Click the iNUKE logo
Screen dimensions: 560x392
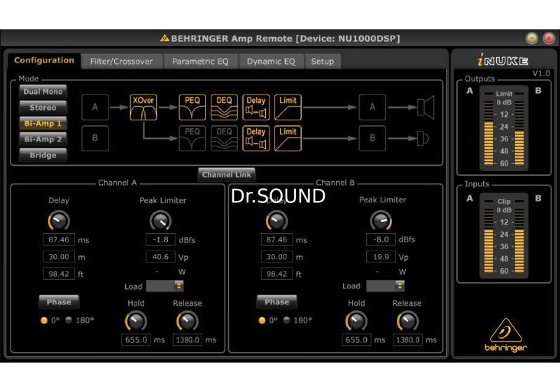(x=503, y=60)
